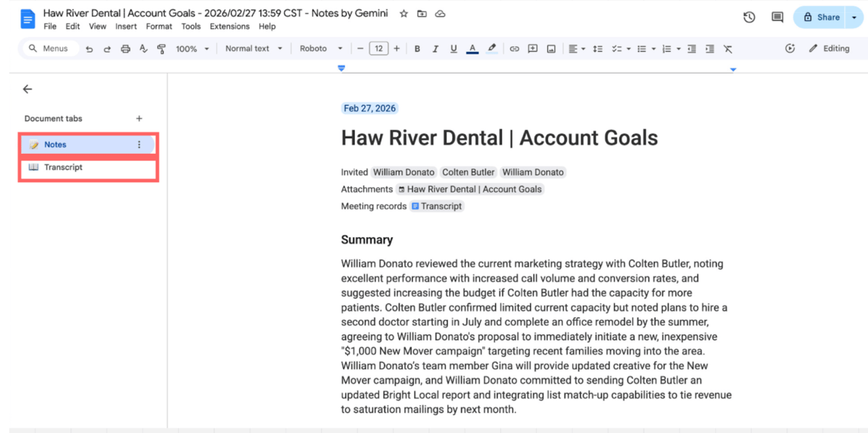
Task: Open the text color picker
Action: click(x=472, y=49)
